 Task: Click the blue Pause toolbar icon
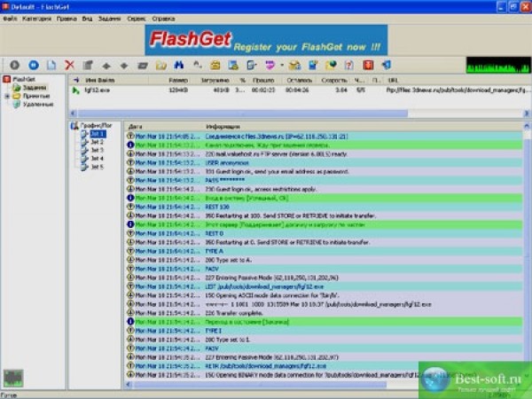34,65
